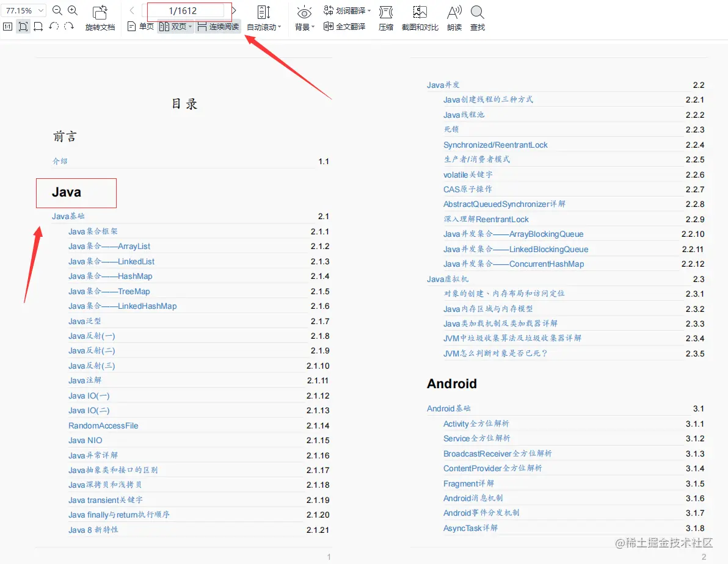Open Java集合——LinkedHashMap entry
This screenshot has width=728, height=564.
tap(123, 306)
